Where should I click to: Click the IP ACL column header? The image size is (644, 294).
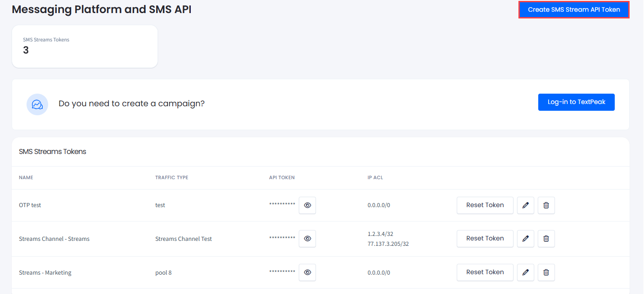click(375, 177)
